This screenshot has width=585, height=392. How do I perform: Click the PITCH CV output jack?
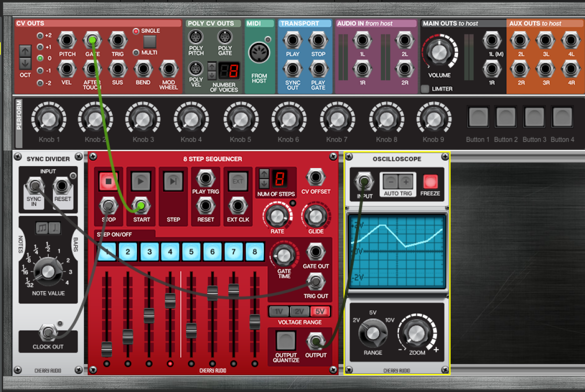click(x=67, y=40)
